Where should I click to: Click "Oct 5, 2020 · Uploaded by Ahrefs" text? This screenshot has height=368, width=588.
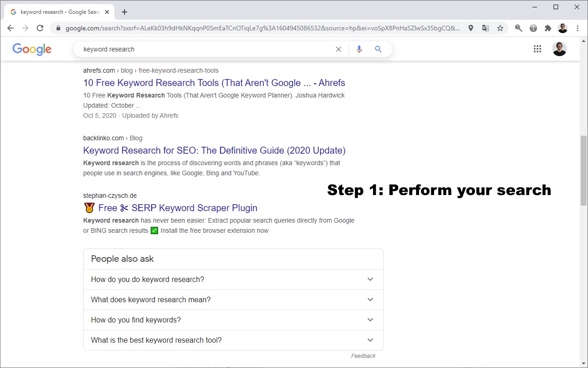point(130,115)
